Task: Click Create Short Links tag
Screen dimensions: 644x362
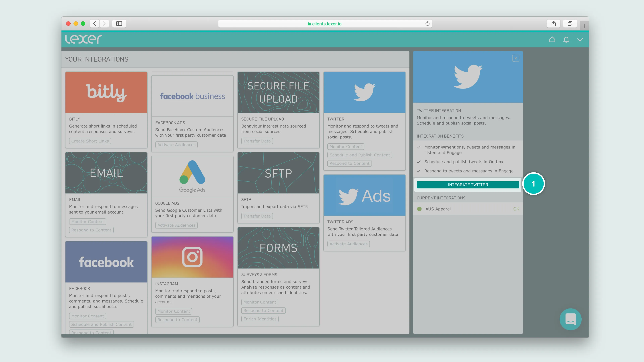Action: click(x=90, y=141)
